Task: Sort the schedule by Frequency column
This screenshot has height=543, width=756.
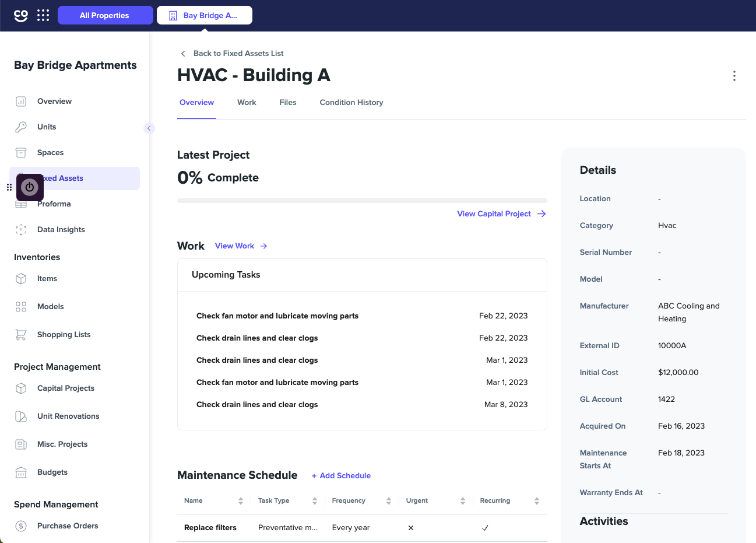Action: click(x=388, y=501)
